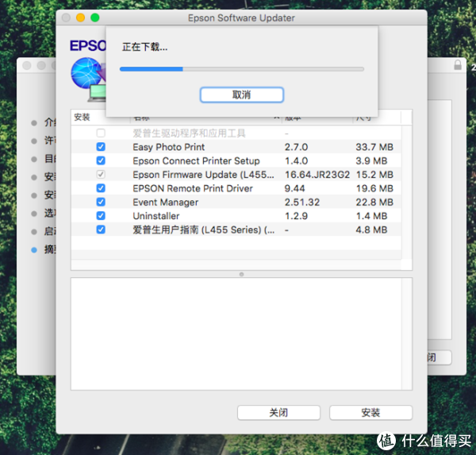Click the 爱普生驱动程序和应用工具 greyed row

(236, 133)
